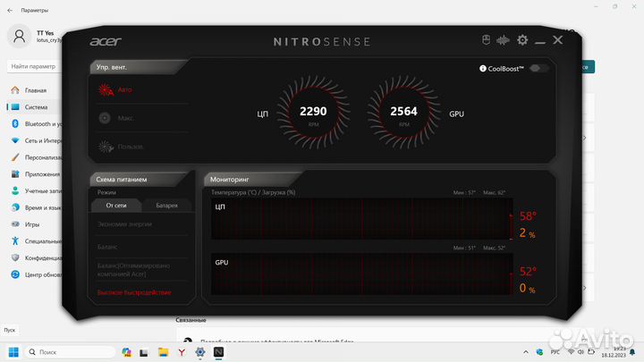The image size is (644, 362).
Task: Open NitroSense settings gear
Action: (x=522, y=40)
